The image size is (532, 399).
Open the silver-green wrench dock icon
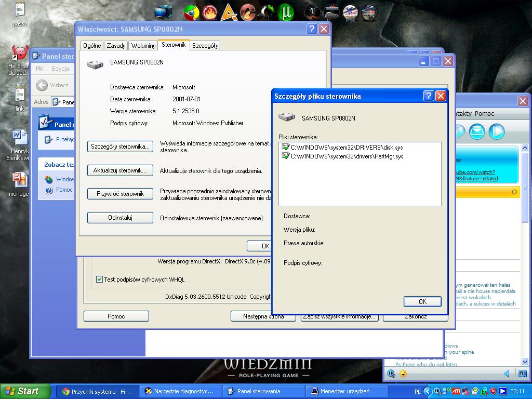click(x=267, y=12)
